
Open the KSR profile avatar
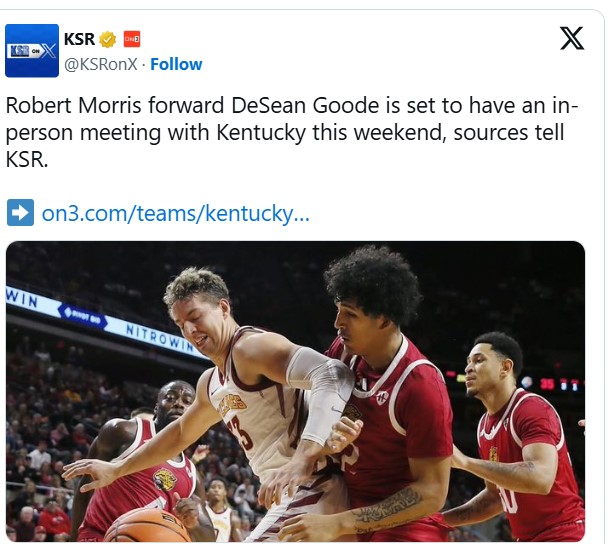coord(32,50)
